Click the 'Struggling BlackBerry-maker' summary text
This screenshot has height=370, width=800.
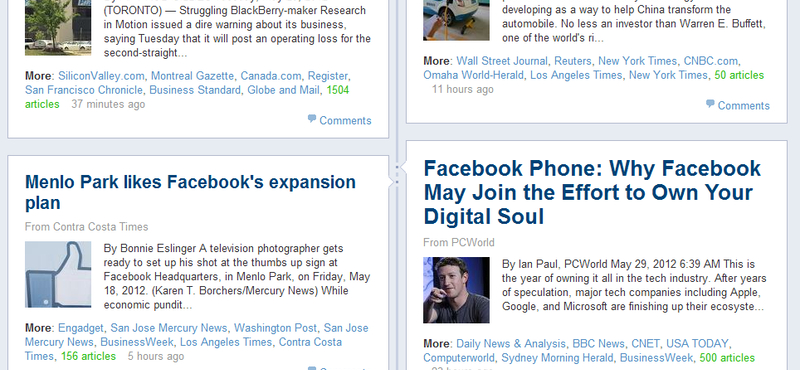(x=237, y=31)
